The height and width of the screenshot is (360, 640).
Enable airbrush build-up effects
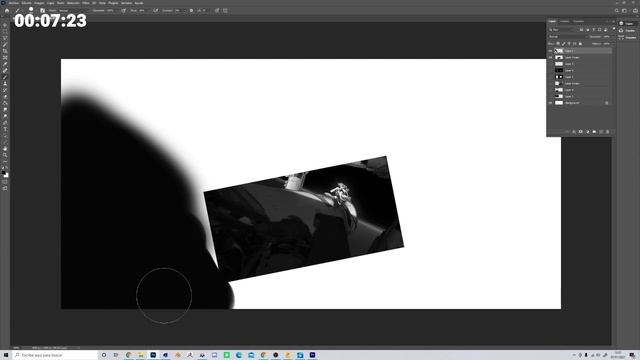click(156, 11)
